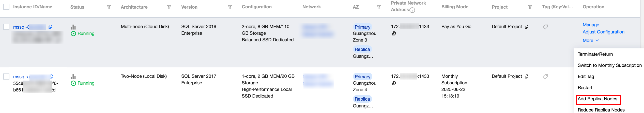Image resolution: width=644 pixels, height=113 pixels.
Task: Copy private network address of second instance
Action: coord(394,83)
